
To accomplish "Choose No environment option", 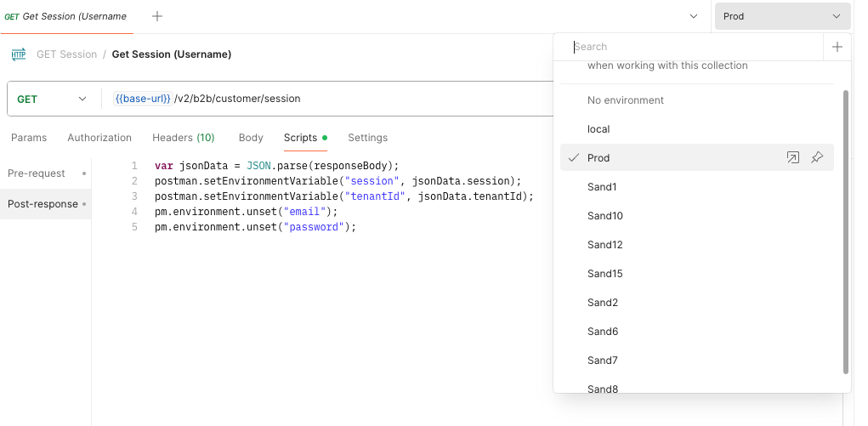I will (x=697, y=100).
